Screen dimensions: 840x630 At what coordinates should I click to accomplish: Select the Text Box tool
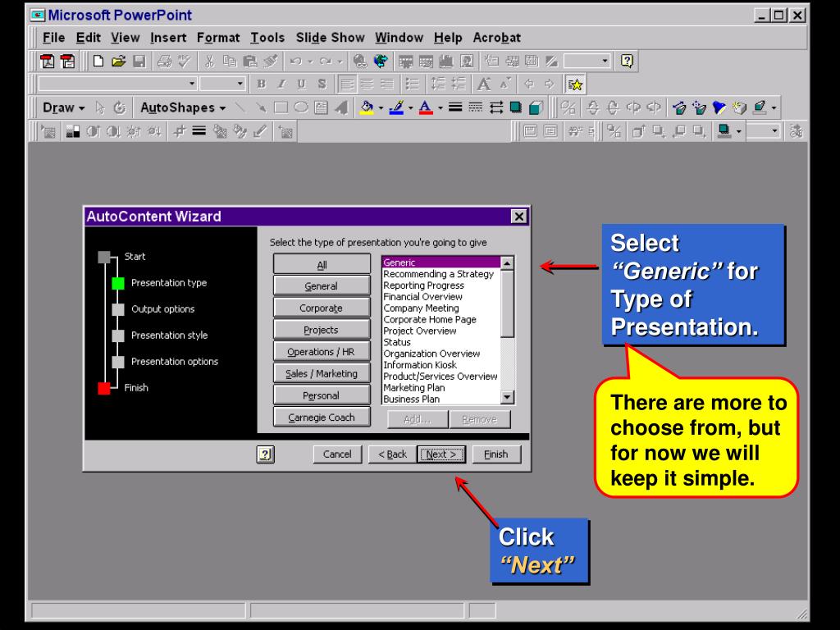321,107
